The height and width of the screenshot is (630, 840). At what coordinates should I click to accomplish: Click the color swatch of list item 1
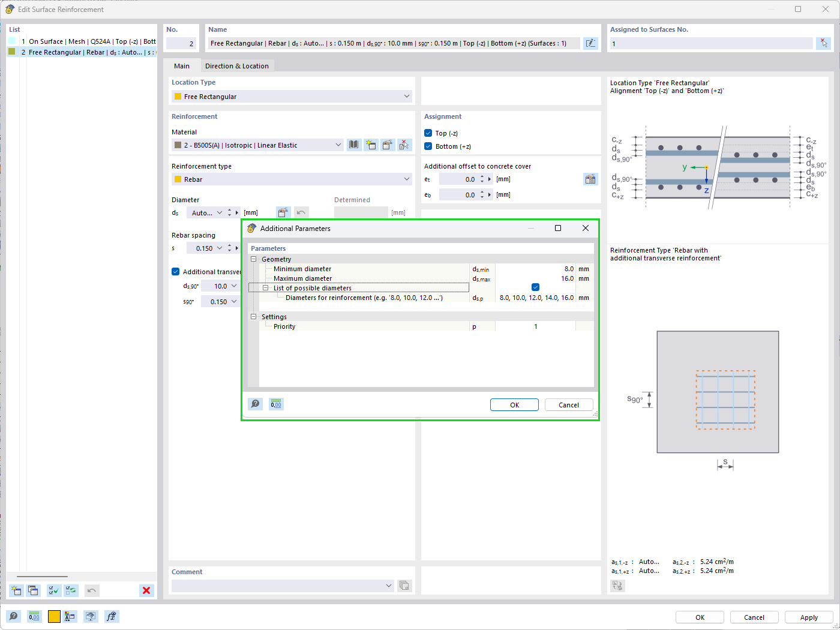(x=12, y=41)
